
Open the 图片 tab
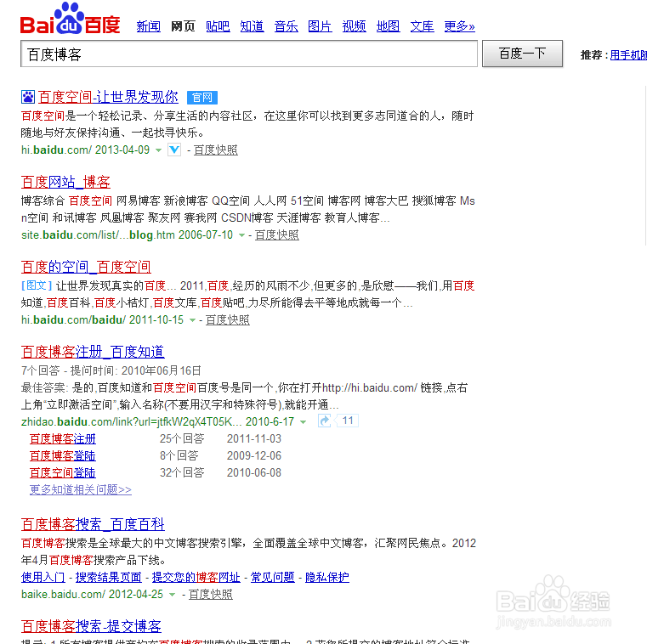(320, 26)
